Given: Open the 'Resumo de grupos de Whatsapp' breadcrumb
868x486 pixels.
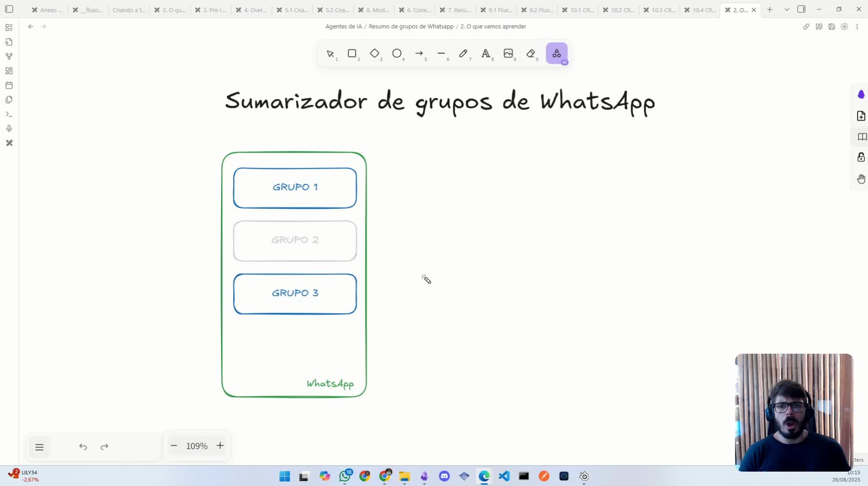Looking at the screenshot, I should tap(411, 26).
